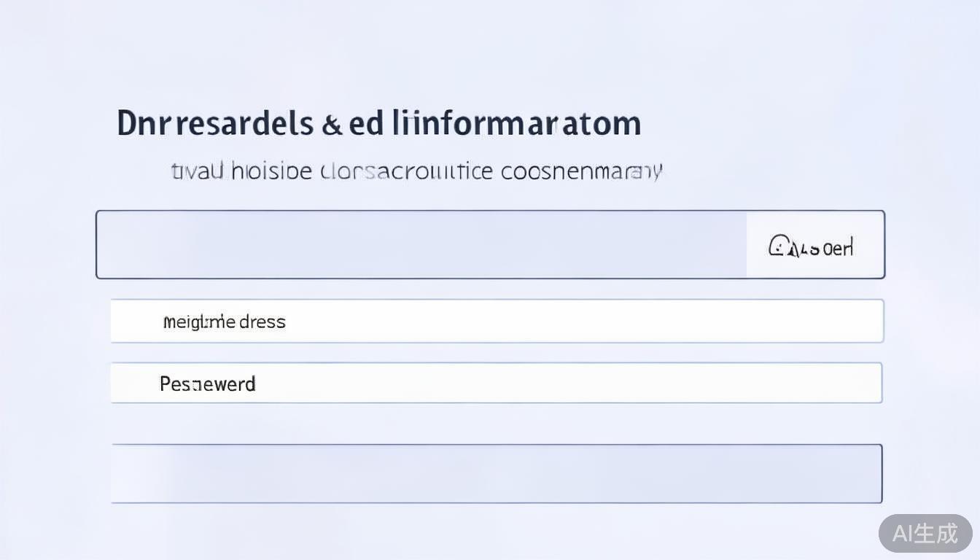Click the word "liinformaratom" in the heading
The image size is (980, 560).
[518, 124]
